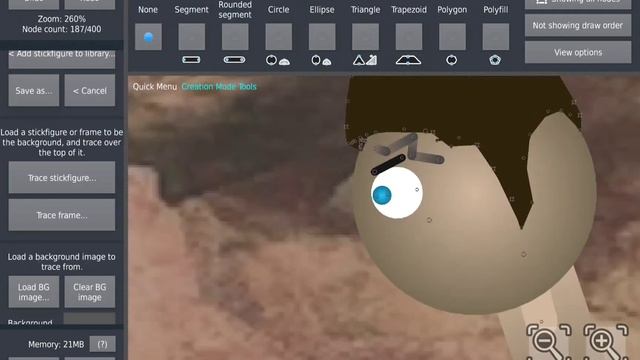The image size is (640, 360).
Task: Click the right triangle shape icon
Action: coord(372,60)
